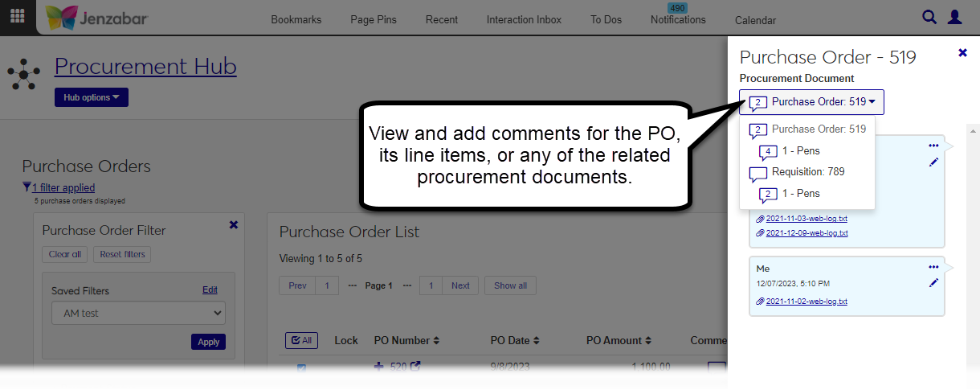This screenshot has height=390, width=980.
Task: Click the Lock column header
Action: click(346, 341)
